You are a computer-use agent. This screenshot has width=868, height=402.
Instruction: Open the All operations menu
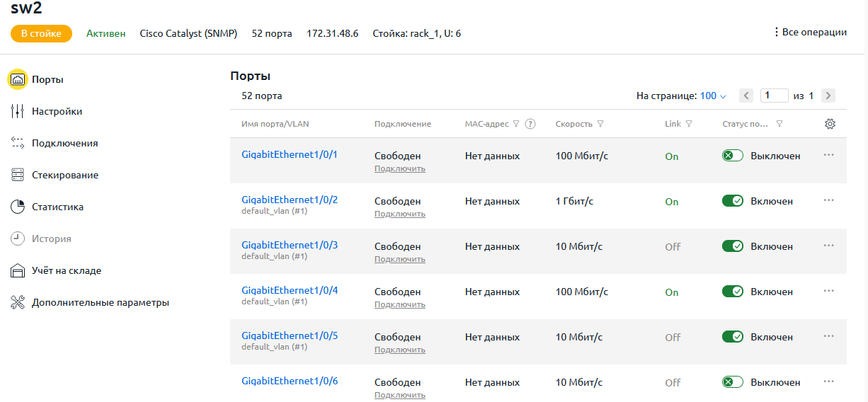coord(810,32)
